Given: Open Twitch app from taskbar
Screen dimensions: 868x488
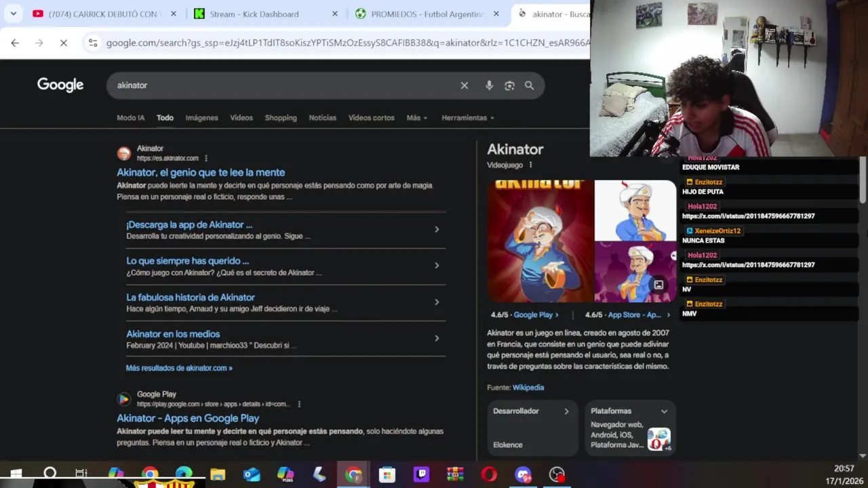Looking at the screenshot, I should (x=421, y=474).
